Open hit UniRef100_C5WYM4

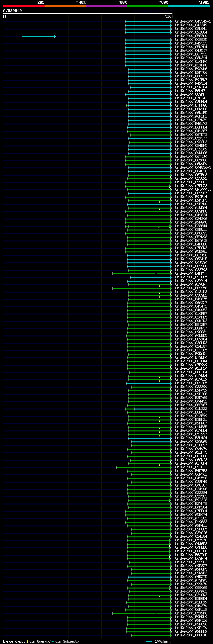click(x=191, y=47)
